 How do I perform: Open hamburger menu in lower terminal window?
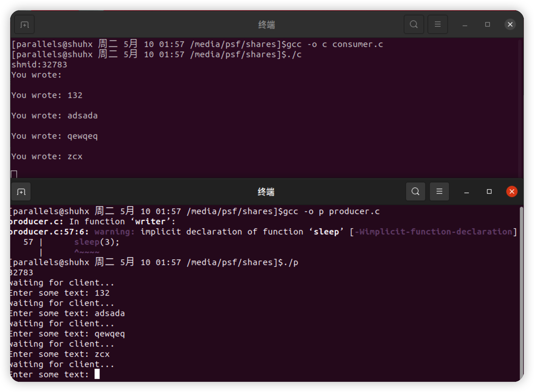(439, 191)
